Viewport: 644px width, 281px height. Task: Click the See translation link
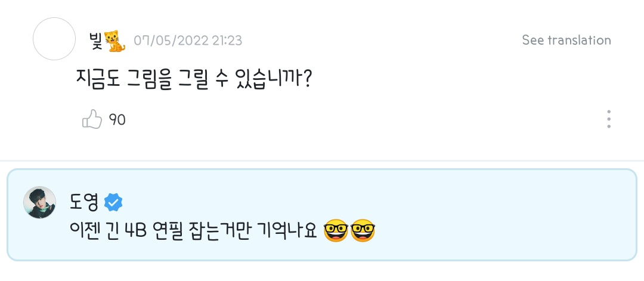(x=566, y=40)
